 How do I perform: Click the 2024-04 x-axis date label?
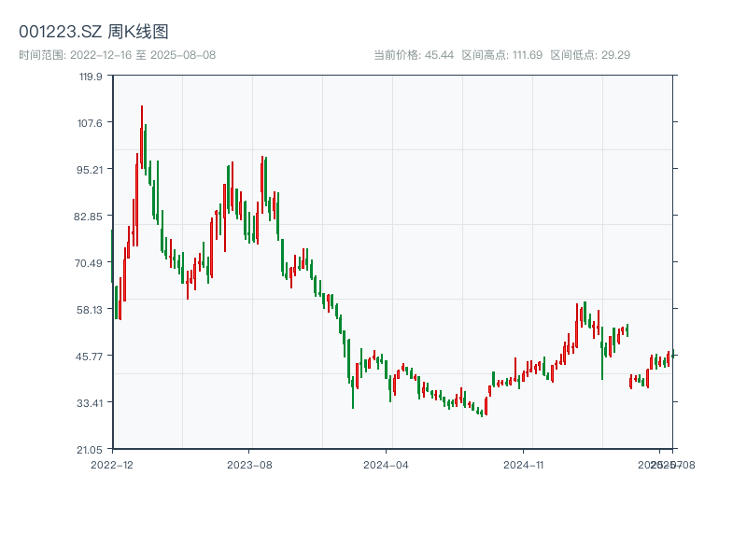(386, 465)
